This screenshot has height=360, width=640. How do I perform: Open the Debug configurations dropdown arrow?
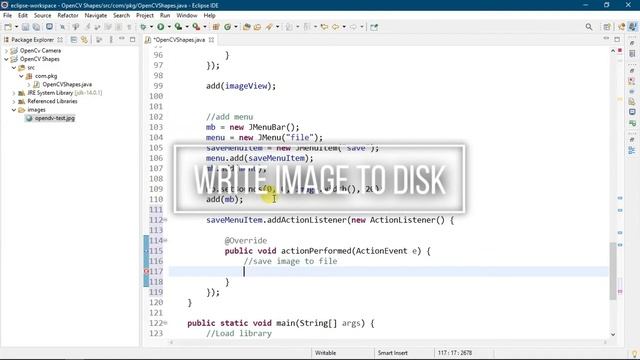151,27
